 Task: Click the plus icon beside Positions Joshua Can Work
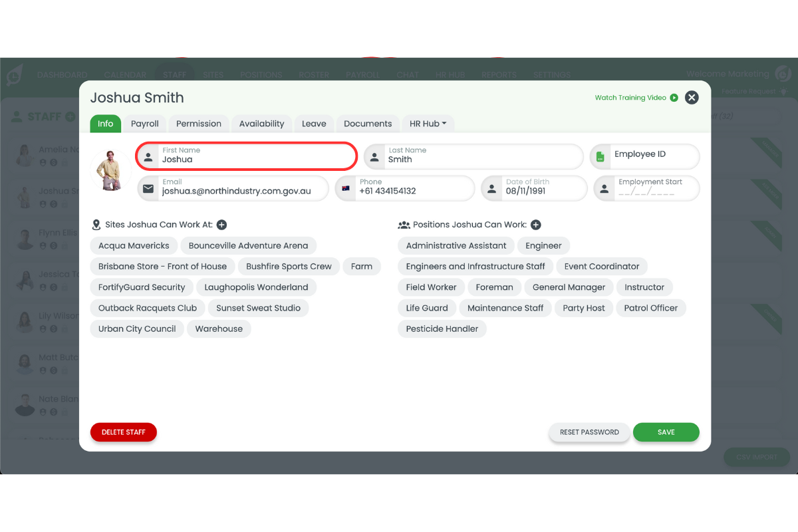tap(536, 224)
